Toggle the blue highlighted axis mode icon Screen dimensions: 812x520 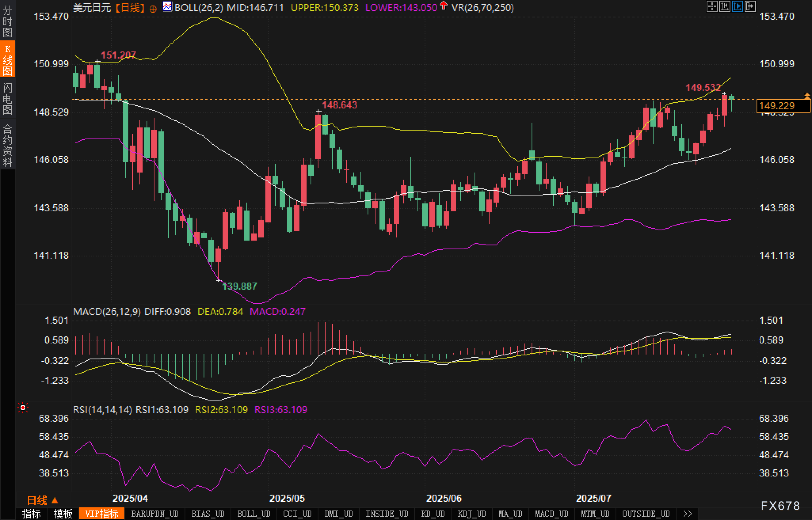(737, 6)
